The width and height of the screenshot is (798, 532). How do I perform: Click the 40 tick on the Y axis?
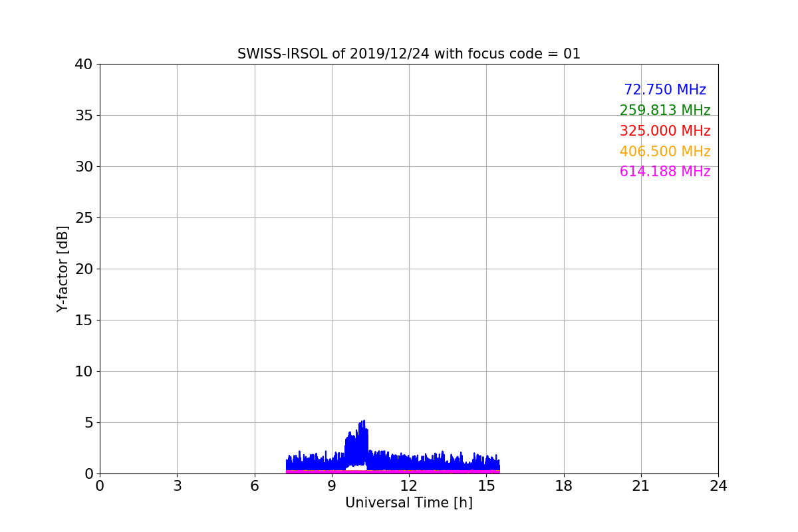click(x=83, y=65)
